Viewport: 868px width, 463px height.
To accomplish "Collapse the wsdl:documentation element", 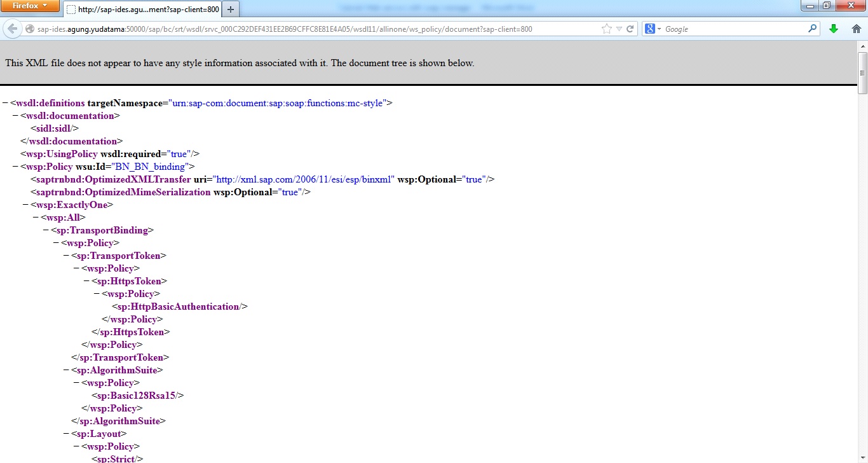I will 15,116.
